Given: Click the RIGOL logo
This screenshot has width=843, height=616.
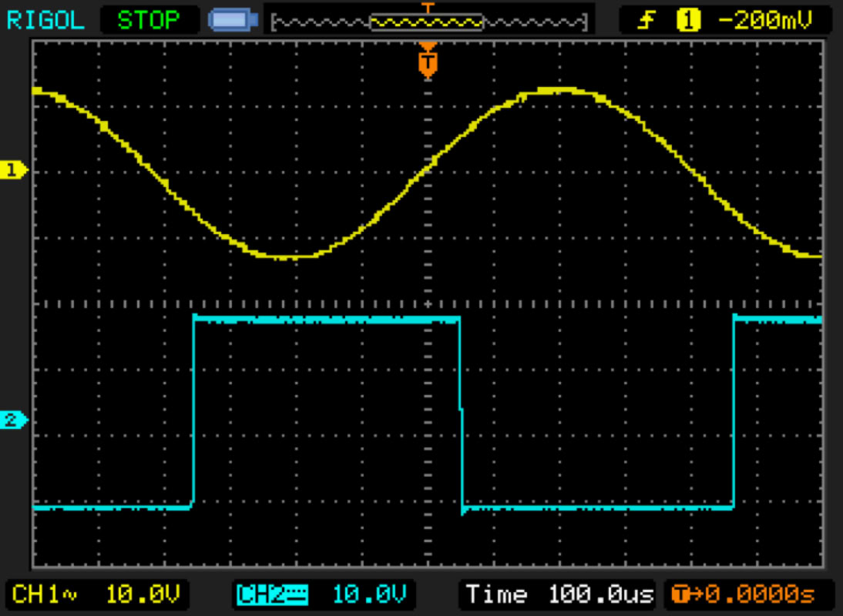Looking at the screenshot, I should (46, 19).
